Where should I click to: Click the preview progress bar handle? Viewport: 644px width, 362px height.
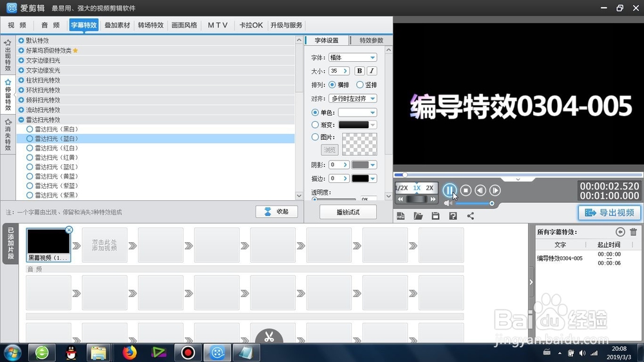coord(404,175)
